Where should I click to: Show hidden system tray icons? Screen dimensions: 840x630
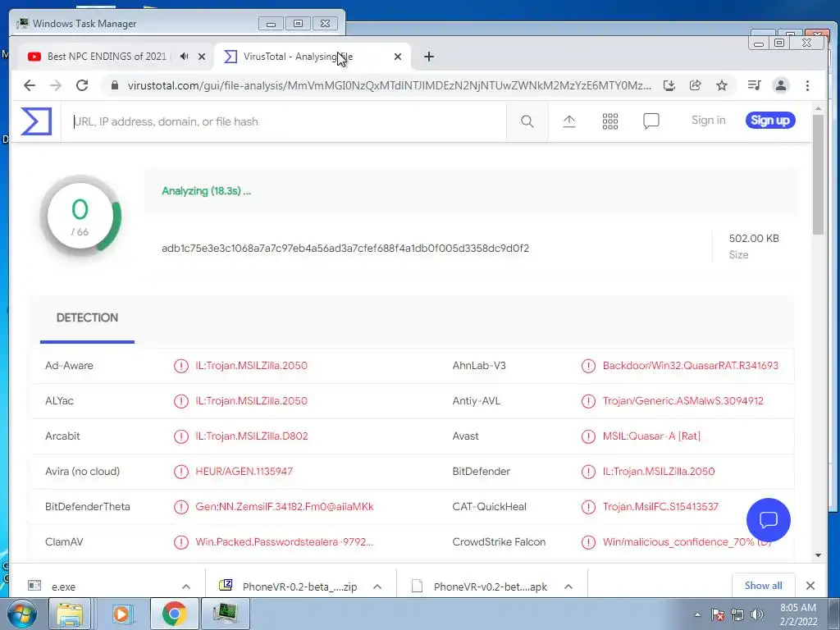coord(697,615)
